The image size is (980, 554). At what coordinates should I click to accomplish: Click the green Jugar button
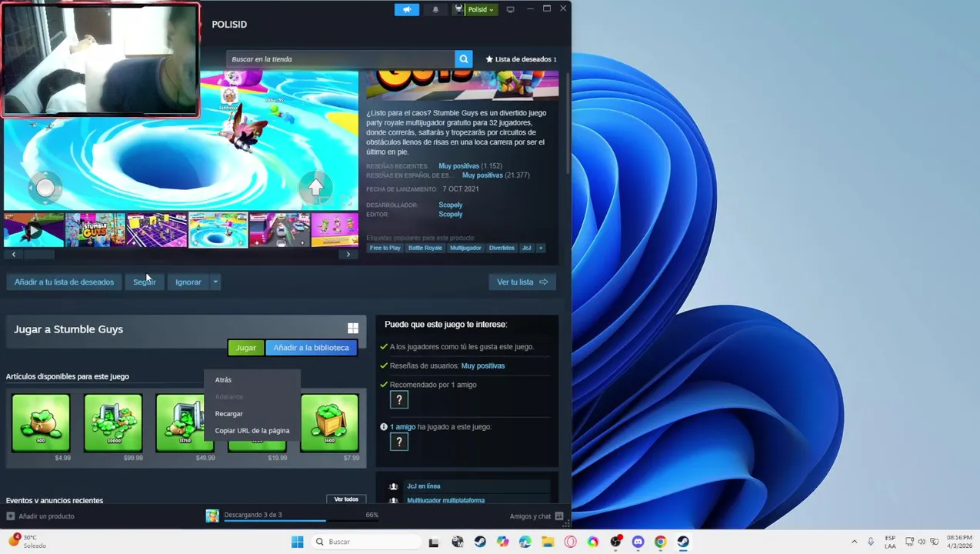245,348
